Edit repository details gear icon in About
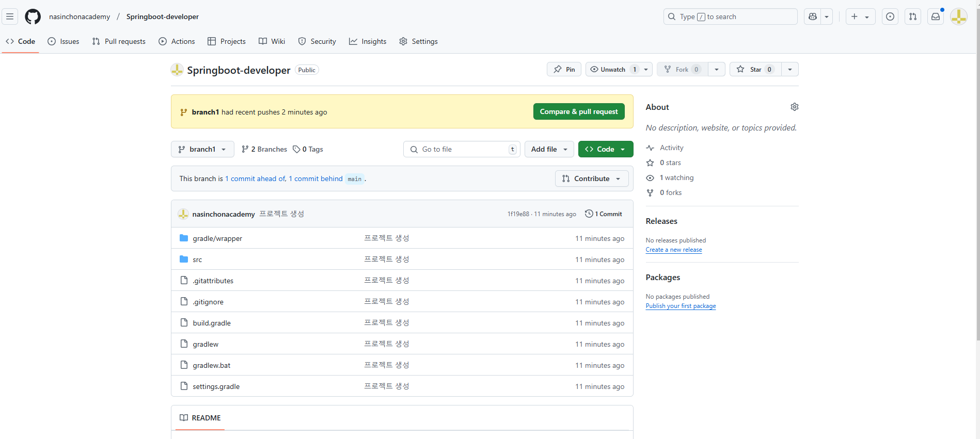The width and height of the screenshot is (980, 439). 795,107
